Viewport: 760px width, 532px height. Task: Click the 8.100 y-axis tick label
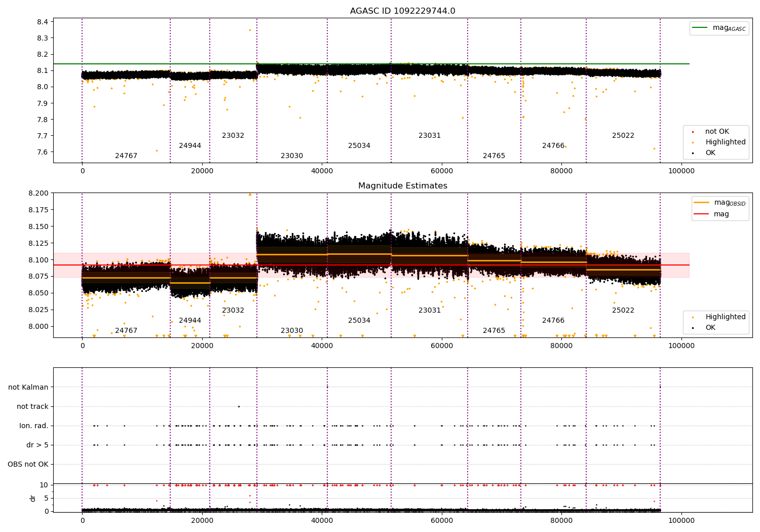[x=39, y=260]
